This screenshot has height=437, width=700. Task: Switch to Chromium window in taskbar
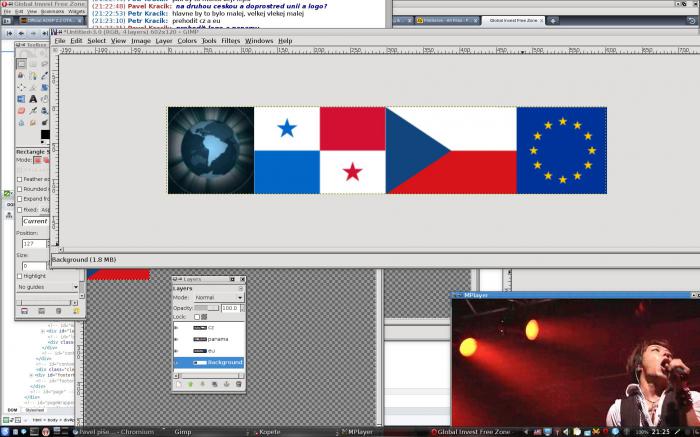click(113, 432)
